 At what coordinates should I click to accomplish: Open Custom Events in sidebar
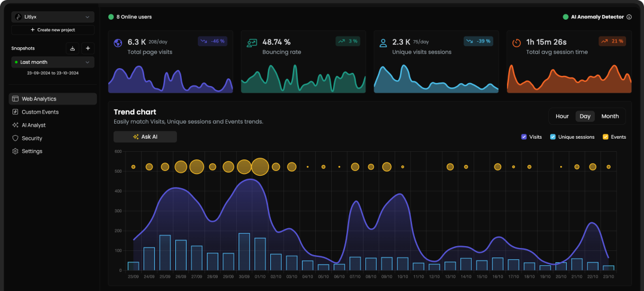tap(40, 112)
